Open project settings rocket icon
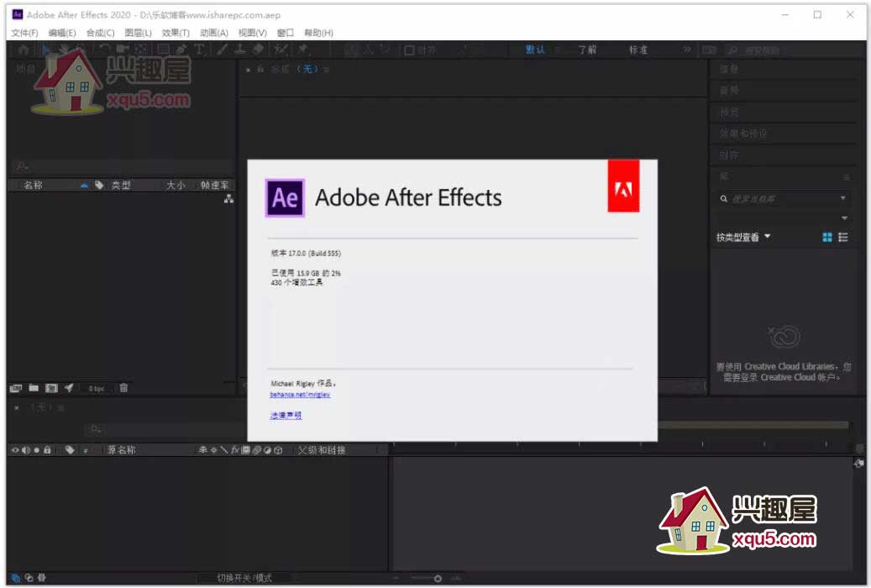The height and width of the screenshot is (588, 871). tap(69, 388)
